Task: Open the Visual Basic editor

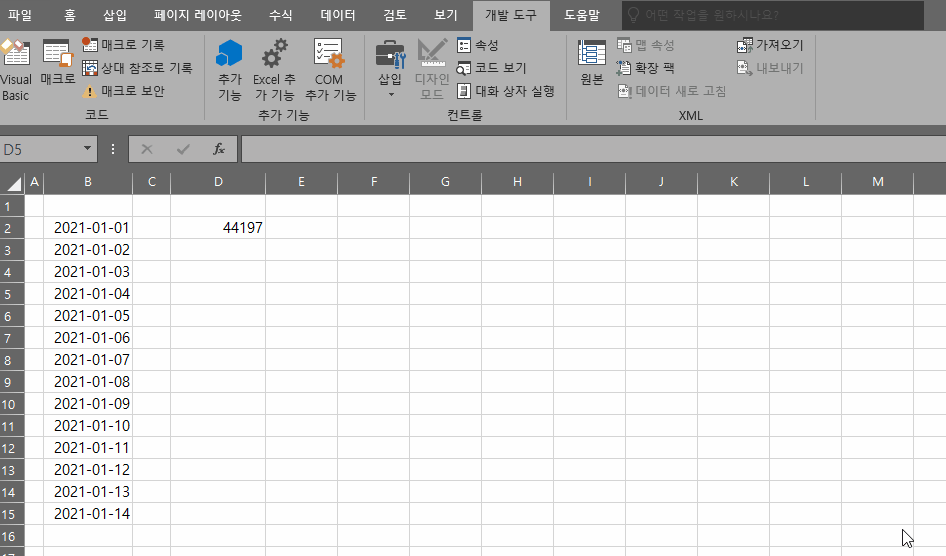Action: point(16,71)
